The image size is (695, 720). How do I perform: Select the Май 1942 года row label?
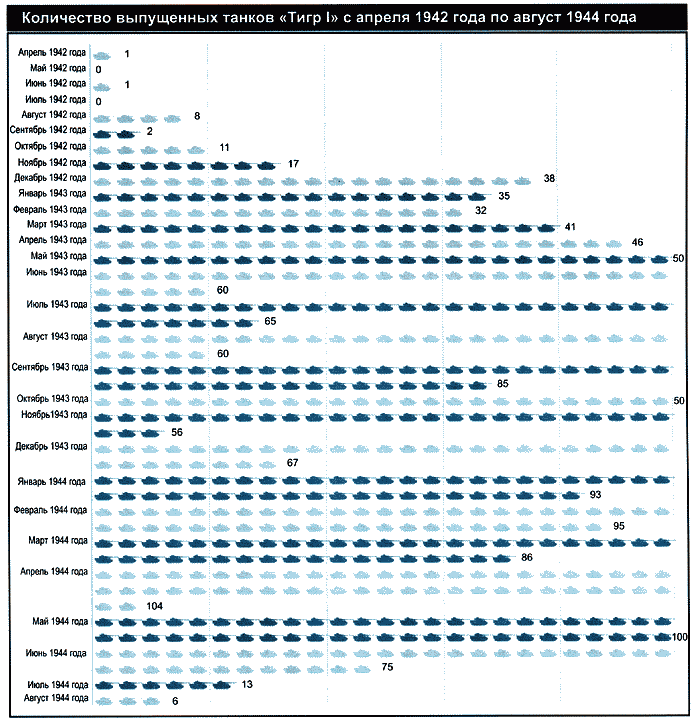(x=57, y=68)
